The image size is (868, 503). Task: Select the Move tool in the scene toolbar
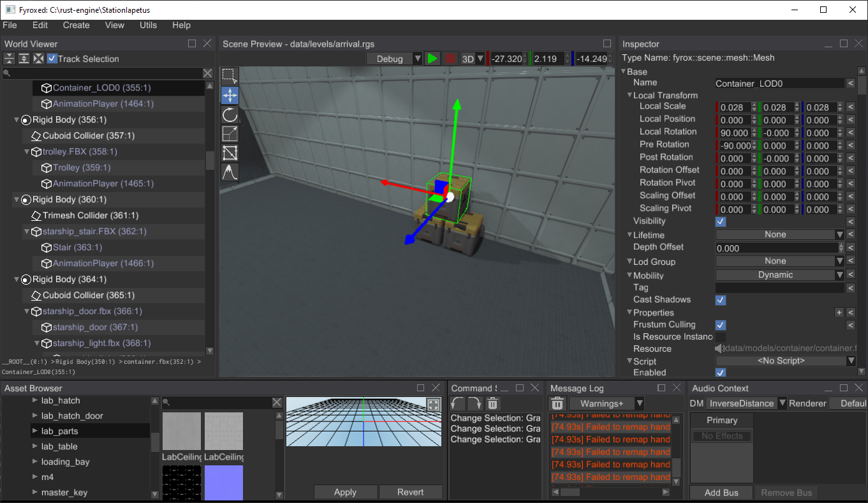230,95
